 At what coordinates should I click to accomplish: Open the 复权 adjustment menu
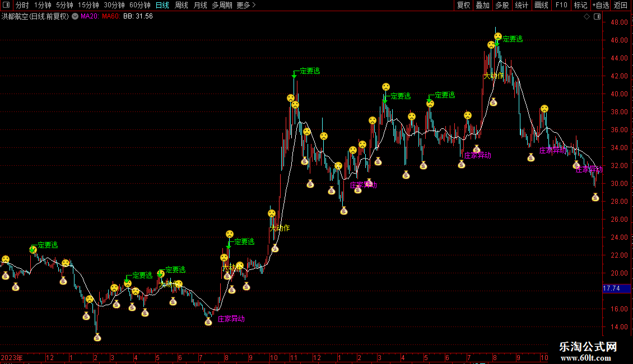tap(463, 6)
